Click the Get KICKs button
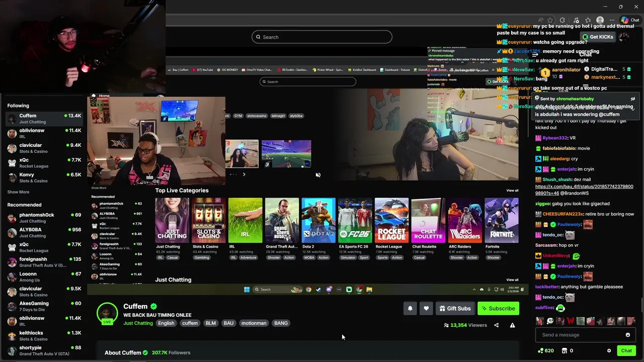This screenshot has height=362, width=644. click(597, 37)
